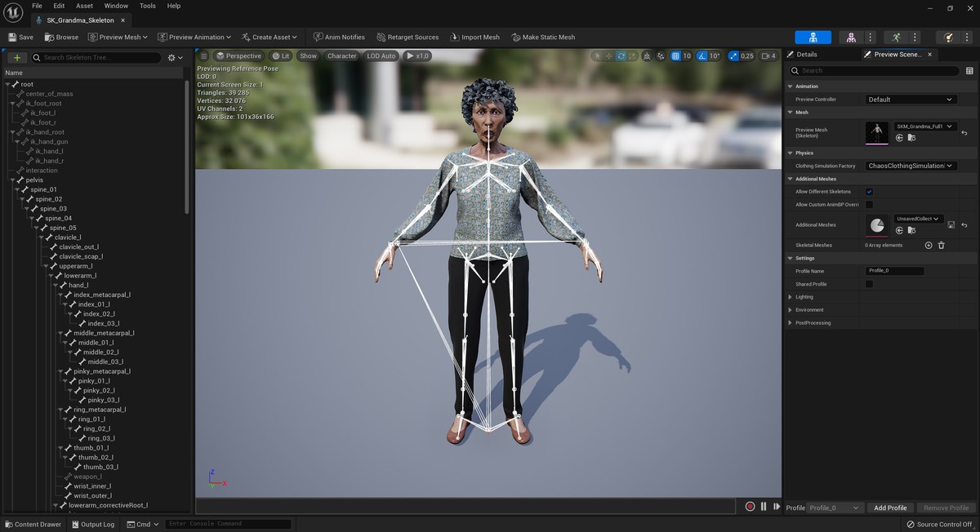
Task: Click the Add Profile button
Action: pos(890,508)
